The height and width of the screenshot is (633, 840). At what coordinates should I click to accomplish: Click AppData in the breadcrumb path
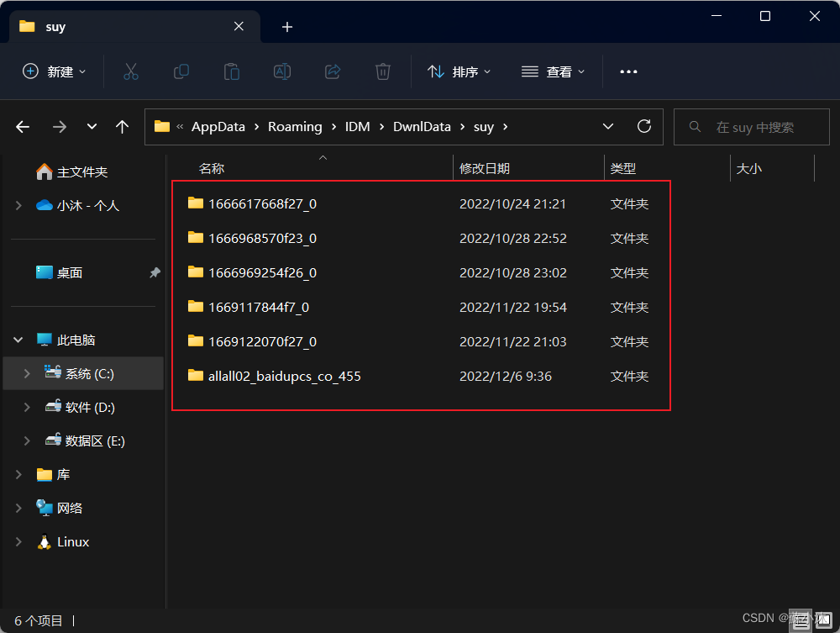218,126
